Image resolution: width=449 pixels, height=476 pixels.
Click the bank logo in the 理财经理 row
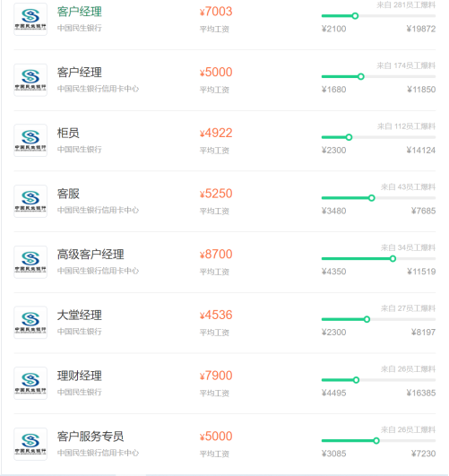(x=30, y=383)
